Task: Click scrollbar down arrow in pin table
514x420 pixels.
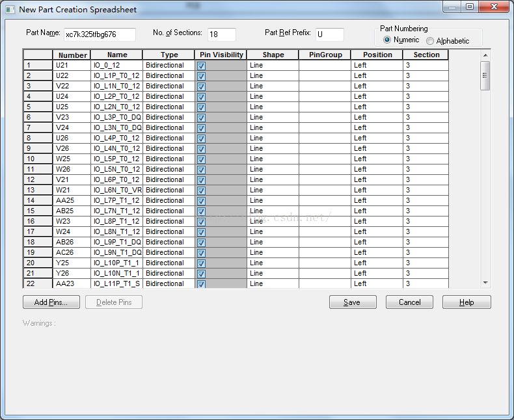Action: point(485,283)
